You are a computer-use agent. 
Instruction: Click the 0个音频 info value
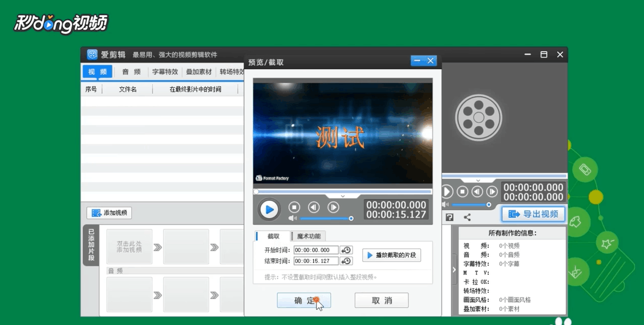[x=509, y=255]
